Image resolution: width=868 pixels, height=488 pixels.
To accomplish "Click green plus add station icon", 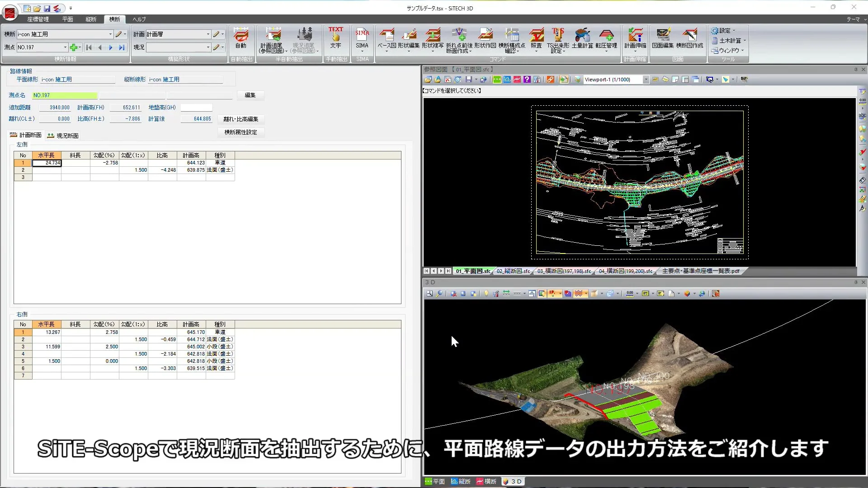I will pyautogui.click(x=74, y=47).
